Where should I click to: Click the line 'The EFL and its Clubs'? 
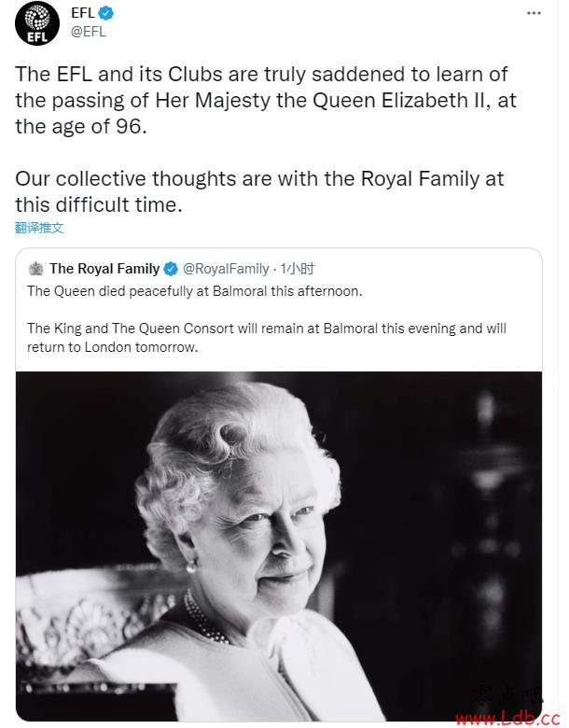click(261, 75)
